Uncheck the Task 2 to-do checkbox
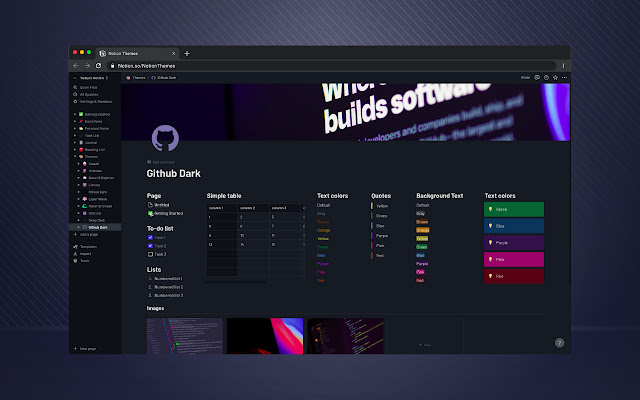This screenshot has height=400, width=640. click(x=149, y=246)
